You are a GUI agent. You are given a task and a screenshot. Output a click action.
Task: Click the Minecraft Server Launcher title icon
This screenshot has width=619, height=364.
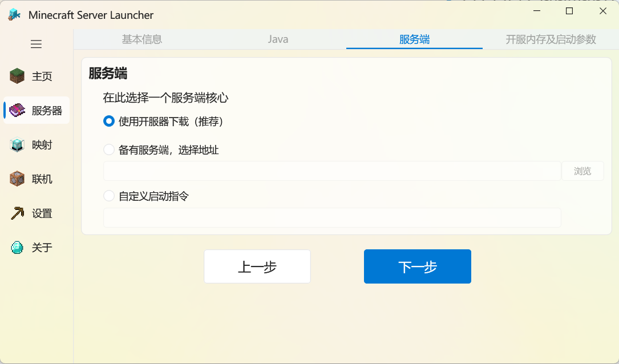(x=14, y=15)
